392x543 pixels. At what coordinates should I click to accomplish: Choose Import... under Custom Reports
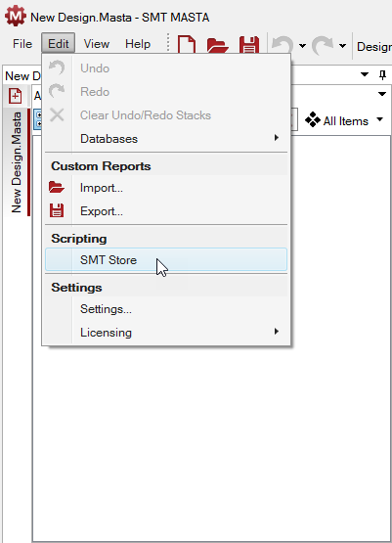[x=166, y=188]
